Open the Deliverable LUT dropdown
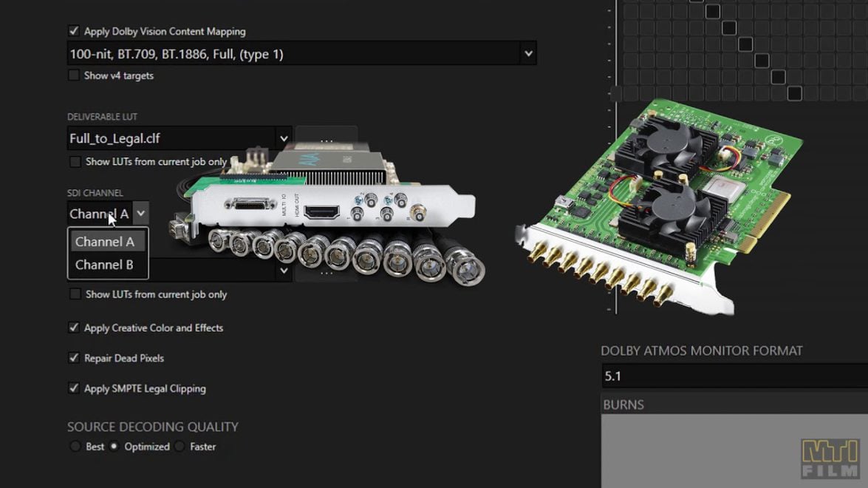The width and height of the screenshot is (868, 488). pos(285,138)
